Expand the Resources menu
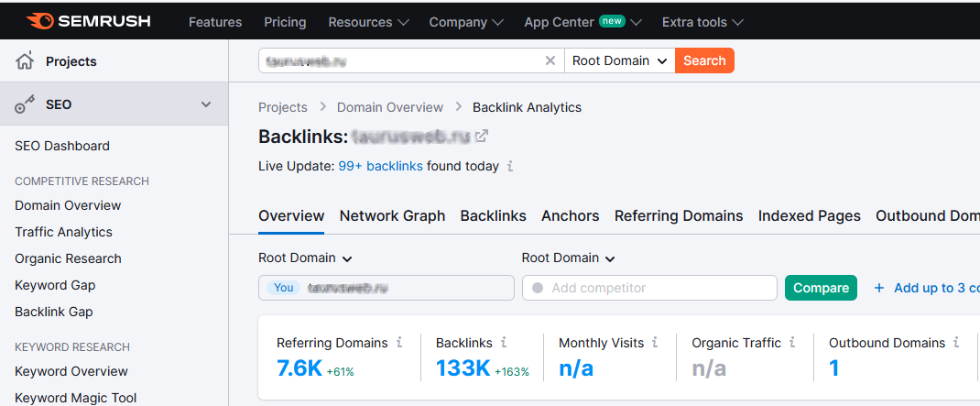The height and width of the screenshot is (406, 980). click(368, 22)
